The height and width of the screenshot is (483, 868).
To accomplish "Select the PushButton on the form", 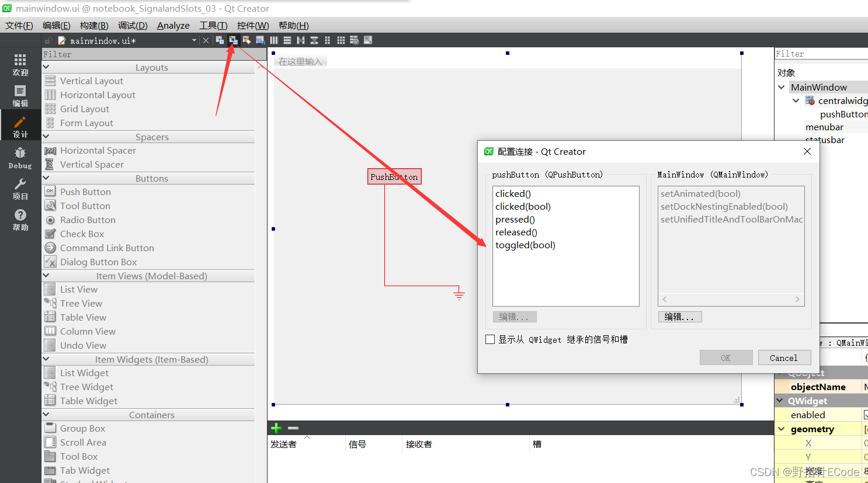I will pyautogui.click(x=394, y=176).
